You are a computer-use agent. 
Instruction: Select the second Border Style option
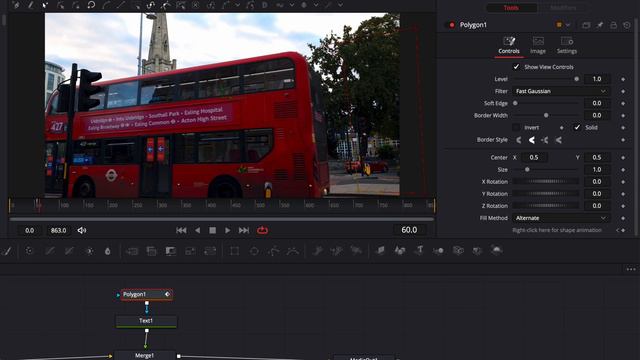click(x=532, y=140)
